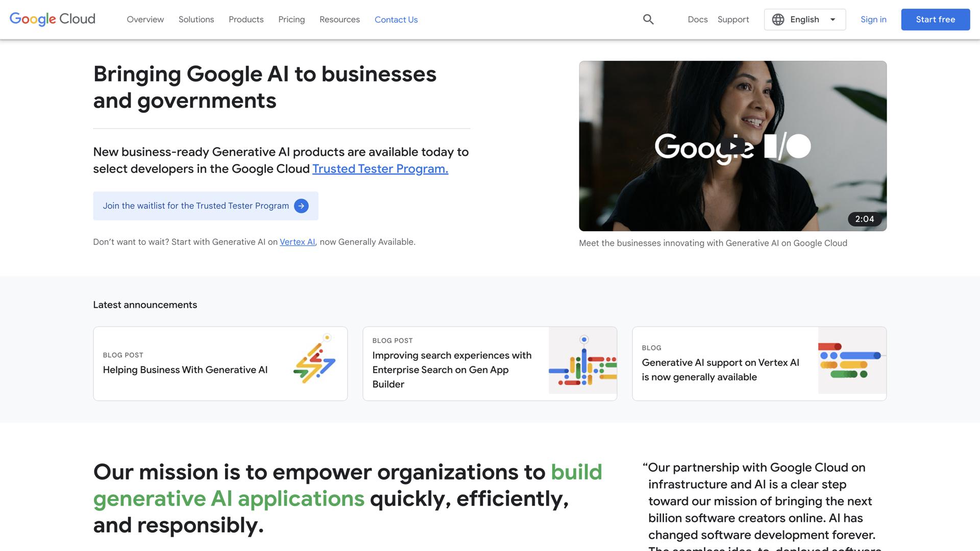Click the Vertex AI link
Viewport: 980px width, 551px height.
click(297, 242)
